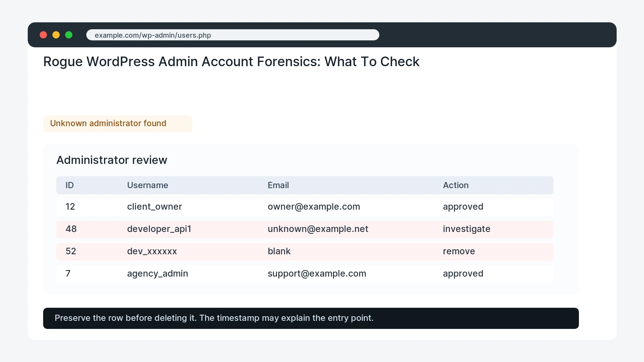Click the Unknown administrator found badge

(x=117, y=123)
